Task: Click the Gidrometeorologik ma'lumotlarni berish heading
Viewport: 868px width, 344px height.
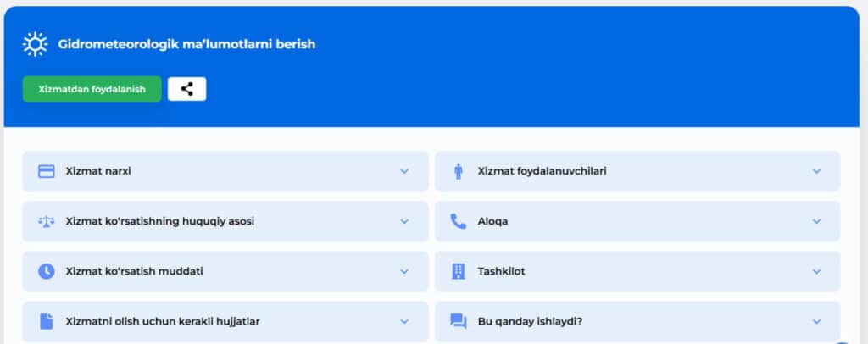Action: click(186, 44)
